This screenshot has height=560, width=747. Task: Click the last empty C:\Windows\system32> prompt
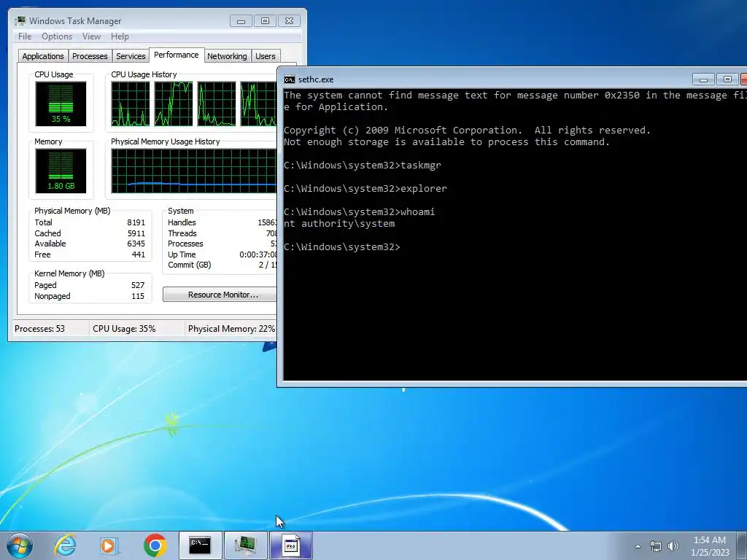click(342, 246)
